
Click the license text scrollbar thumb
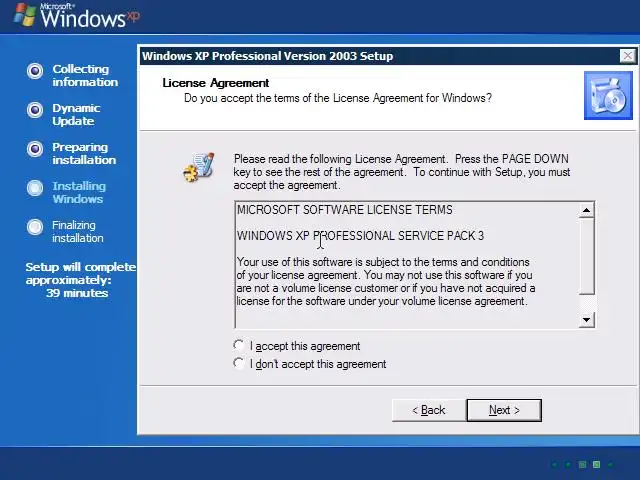587,256
